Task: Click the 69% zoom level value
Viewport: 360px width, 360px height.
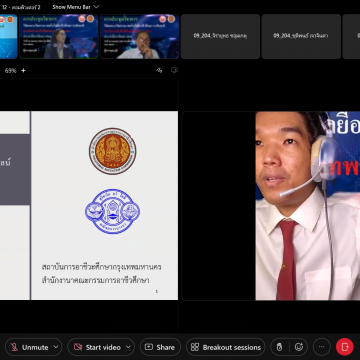Action: coord(10,70)
